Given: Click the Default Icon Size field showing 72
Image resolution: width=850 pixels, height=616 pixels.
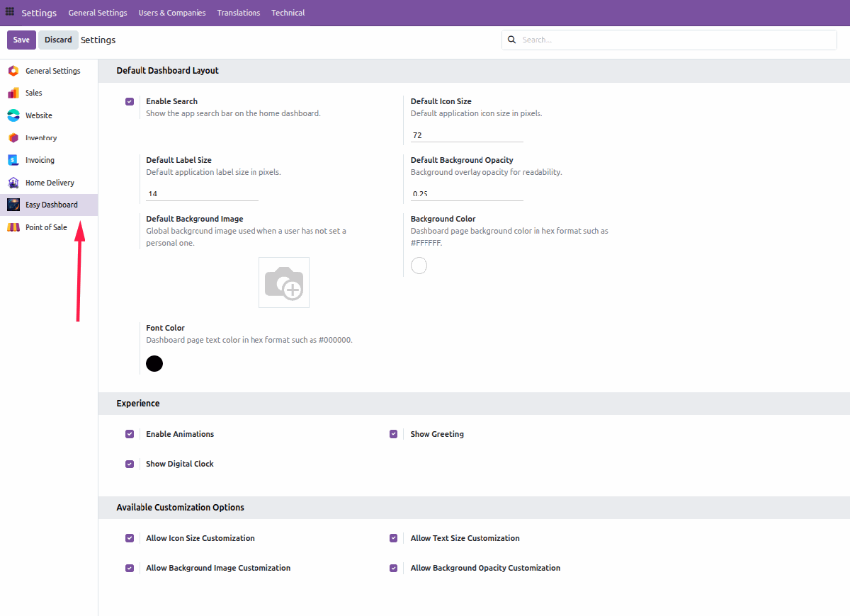Looking at the screenshot, I should (x=467, y=135).
